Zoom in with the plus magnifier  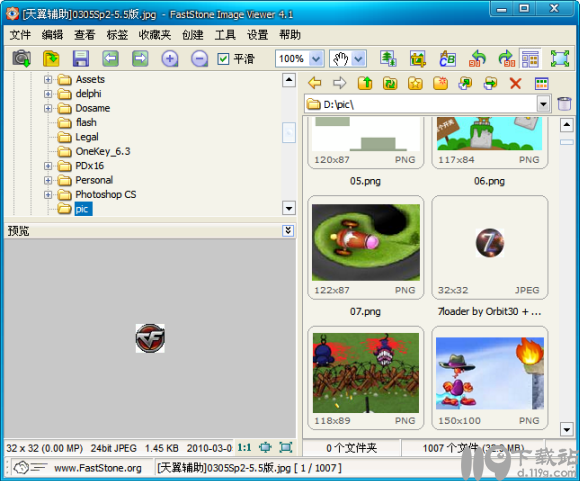(x=170, y=58)
